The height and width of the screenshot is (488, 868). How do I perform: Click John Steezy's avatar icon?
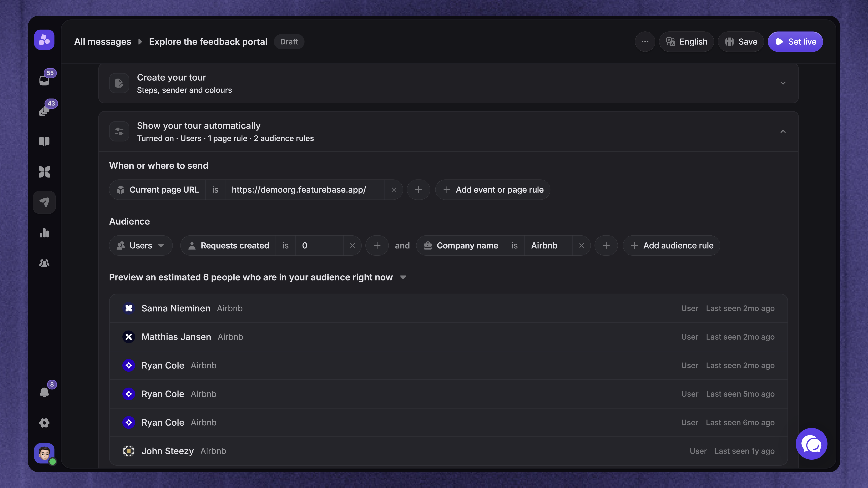click(129, 451)
